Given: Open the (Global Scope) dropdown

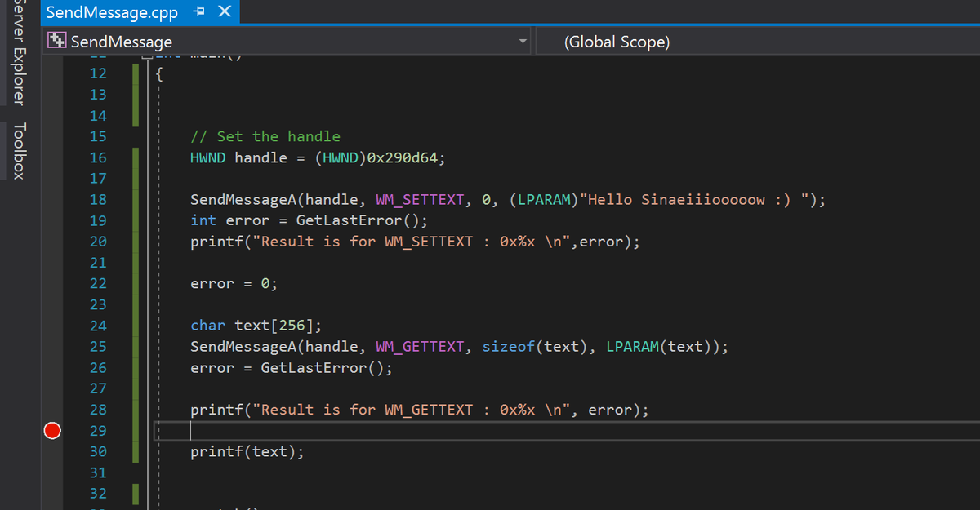Looking at the screenshot, I should point(758,42).
